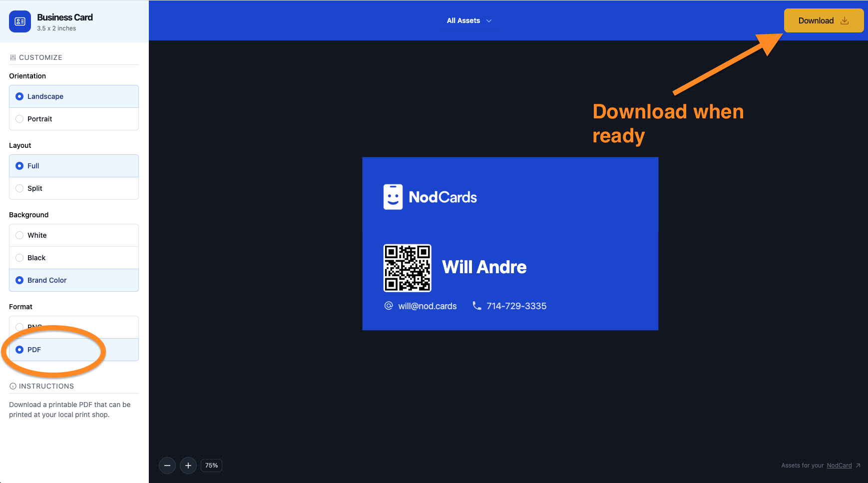Viewport: 868px width, 483px height.
Task: Click the zoom in plus button
Action: tap(188, 466)
